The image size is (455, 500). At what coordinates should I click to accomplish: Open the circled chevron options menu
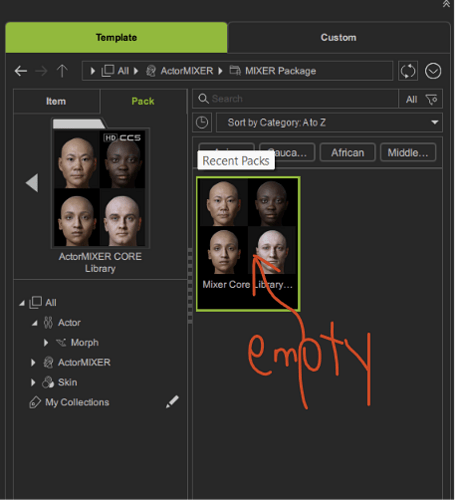[433, 71]
